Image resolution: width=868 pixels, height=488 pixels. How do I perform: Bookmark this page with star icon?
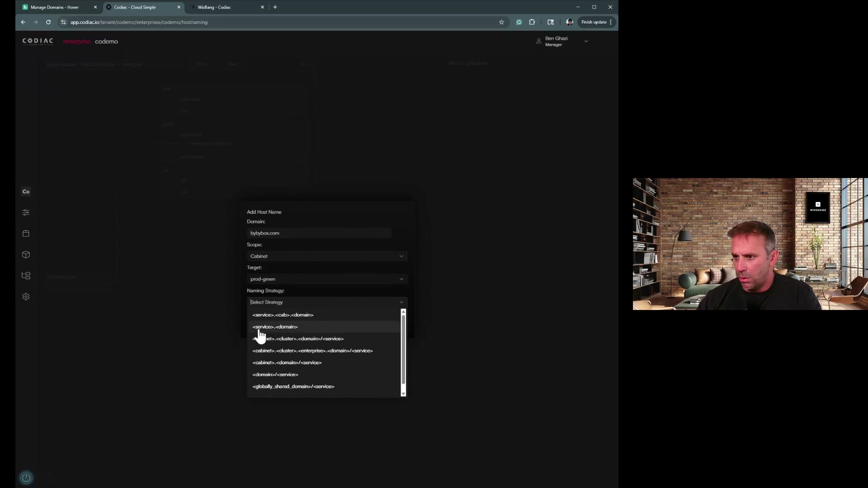tap(501, 22)
